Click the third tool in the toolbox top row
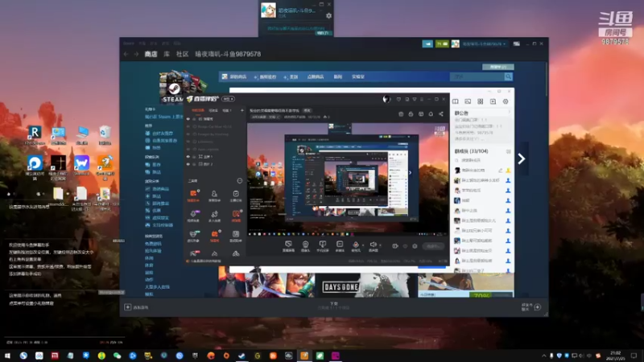Screen dimensions: 644x362 pos(236,195)
